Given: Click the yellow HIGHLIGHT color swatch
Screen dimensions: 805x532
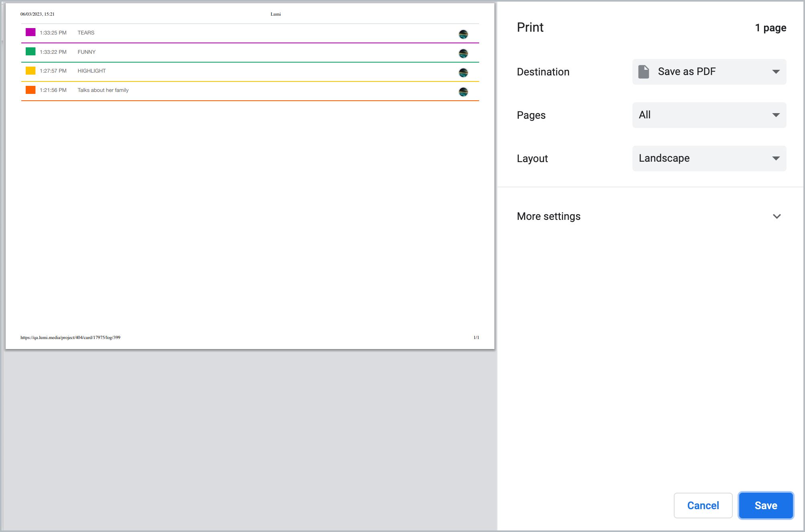Looking at the screenshot, I should pyautogui.click(x=30, y=71).
